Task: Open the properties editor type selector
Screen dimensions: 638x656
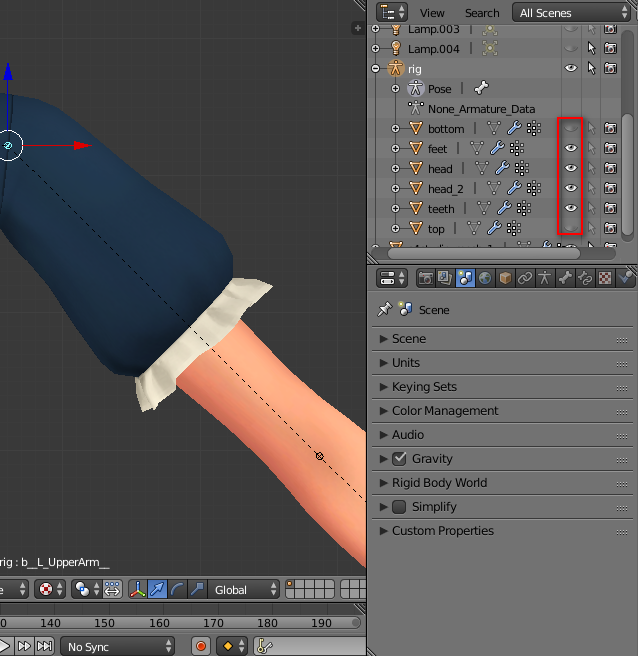Action: [392, 278]
